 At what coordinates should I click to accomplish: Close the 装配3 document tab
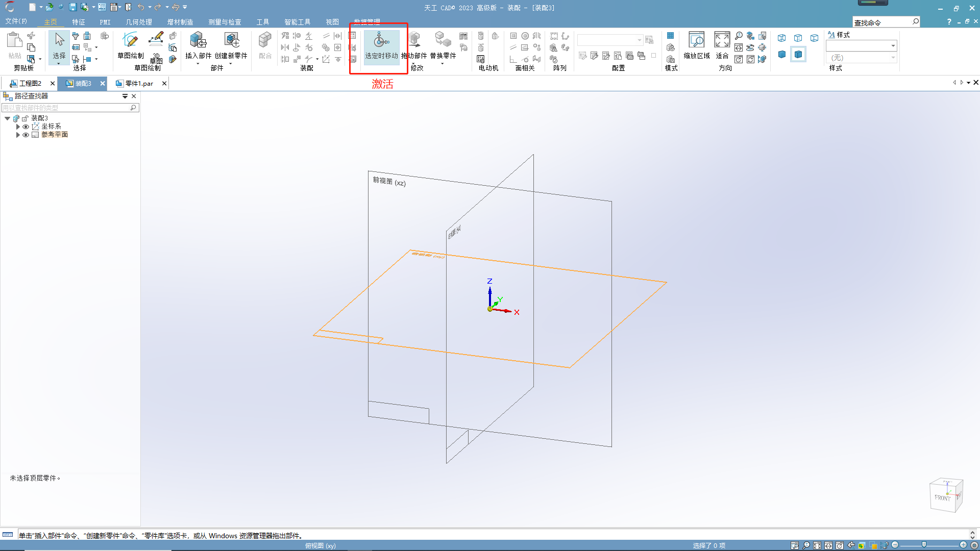[x=103, y=83]
